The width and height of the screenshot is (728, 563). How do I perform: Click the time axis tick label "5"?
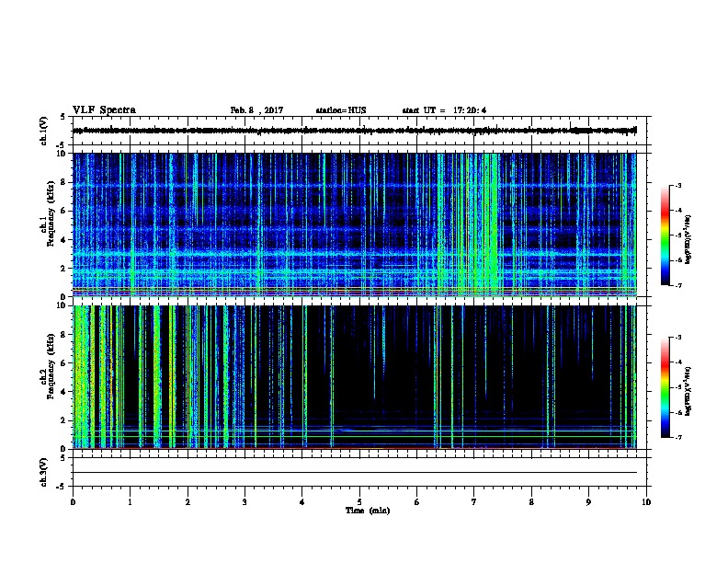pyautogui.click(x=359, y=502)
